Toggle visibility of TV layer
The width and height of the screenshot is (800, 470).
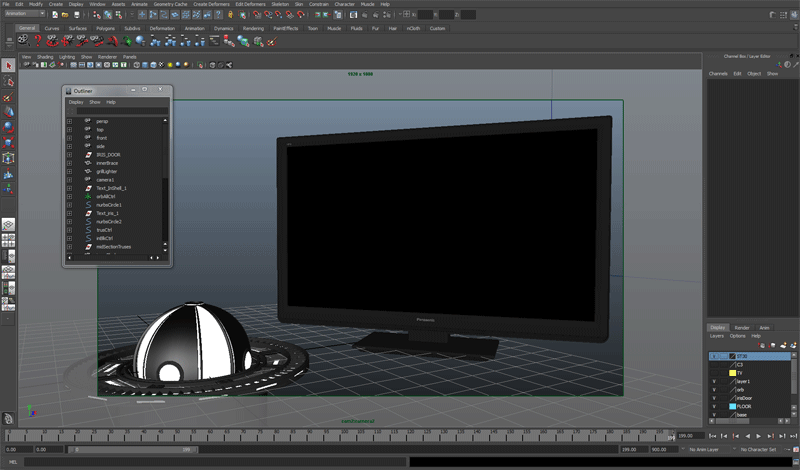(714, 373)
